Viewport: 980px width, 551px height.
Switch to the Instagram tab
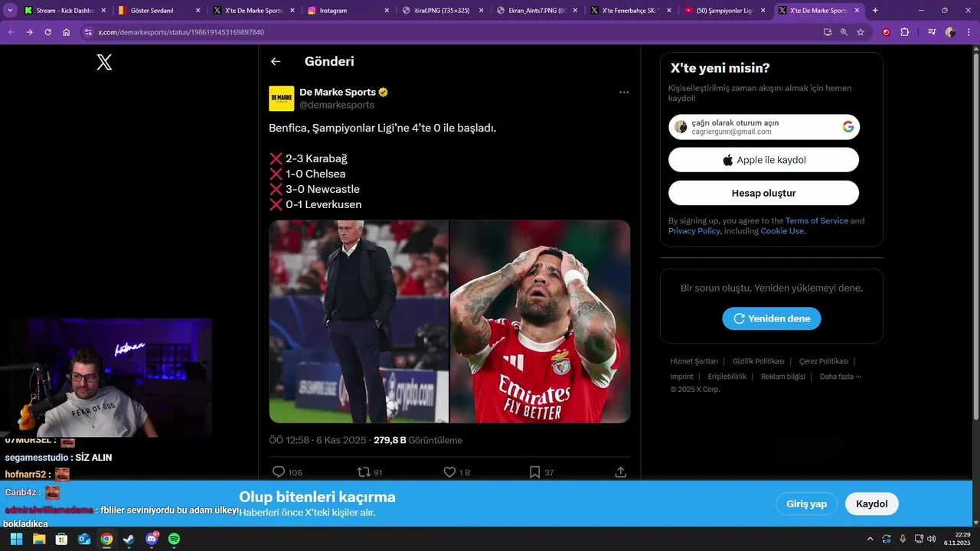pos(349,11)
